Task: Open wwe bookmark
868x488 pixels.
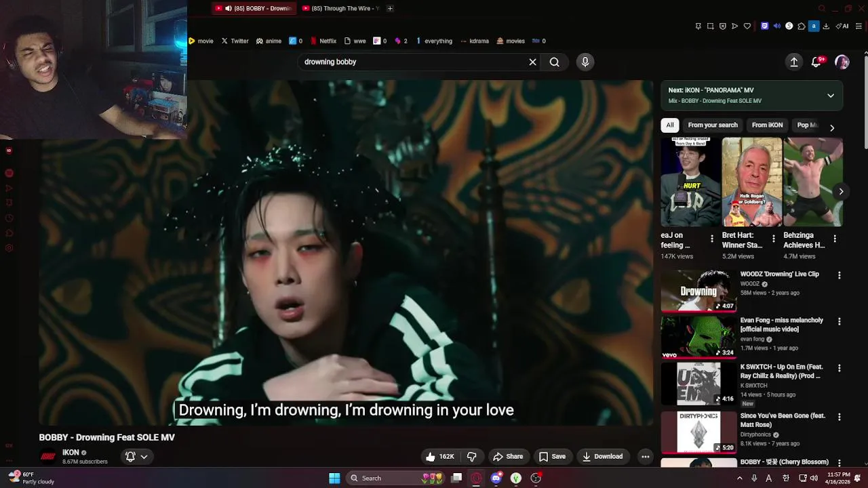Action: [355, 41]
